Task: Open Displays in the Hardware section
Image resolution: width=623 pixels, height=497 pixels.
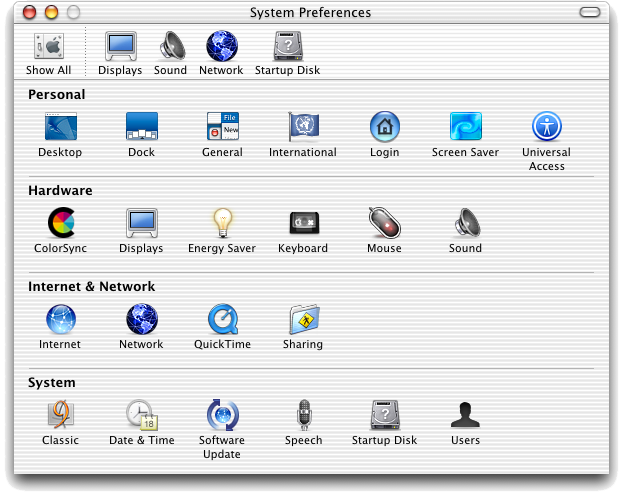Action: (141, 222)
